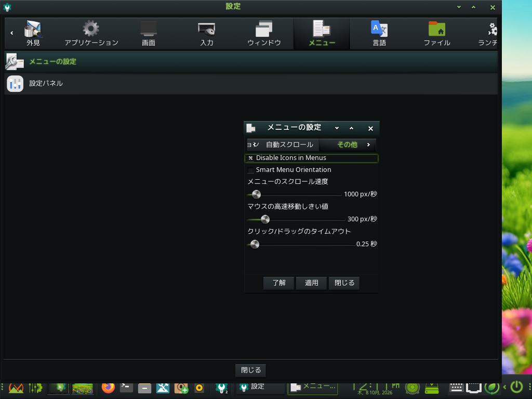The width and height of the screenshot is (532, 399).
Task: Open the ランチャー launcher category
Action: point(488,34)
